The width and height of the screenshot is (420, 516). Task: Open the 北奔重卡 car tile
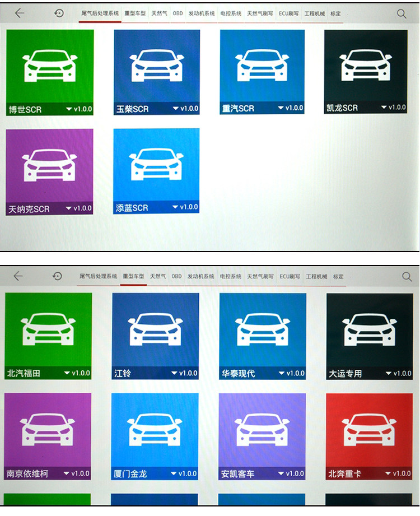tap(369, 436)
